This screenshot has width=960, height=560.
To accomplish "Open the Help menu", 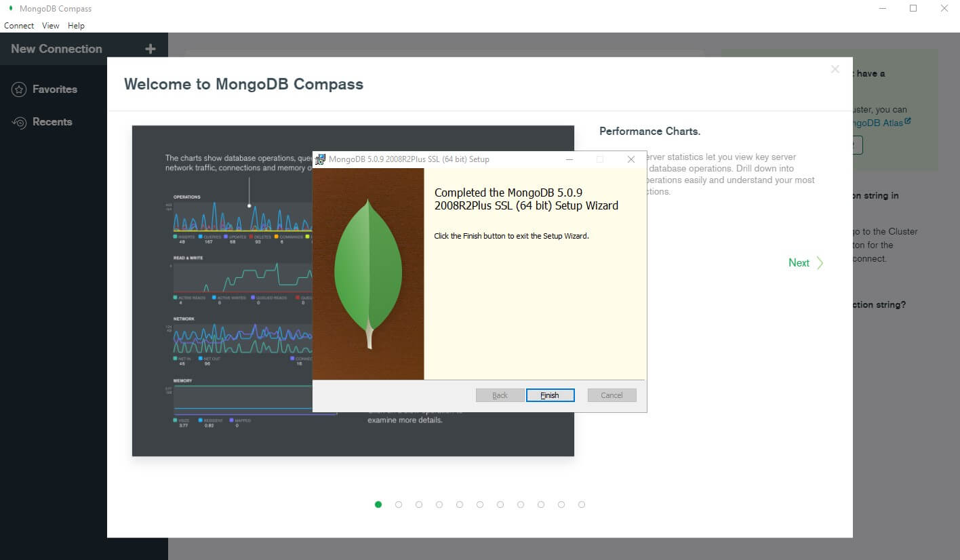I will click(76, 26).
